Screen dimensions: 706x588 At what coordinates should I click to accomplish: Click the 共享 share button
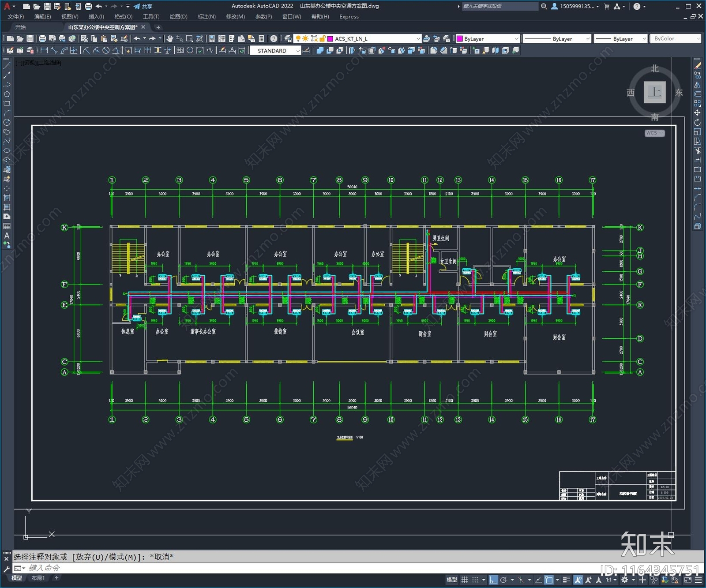143,6
